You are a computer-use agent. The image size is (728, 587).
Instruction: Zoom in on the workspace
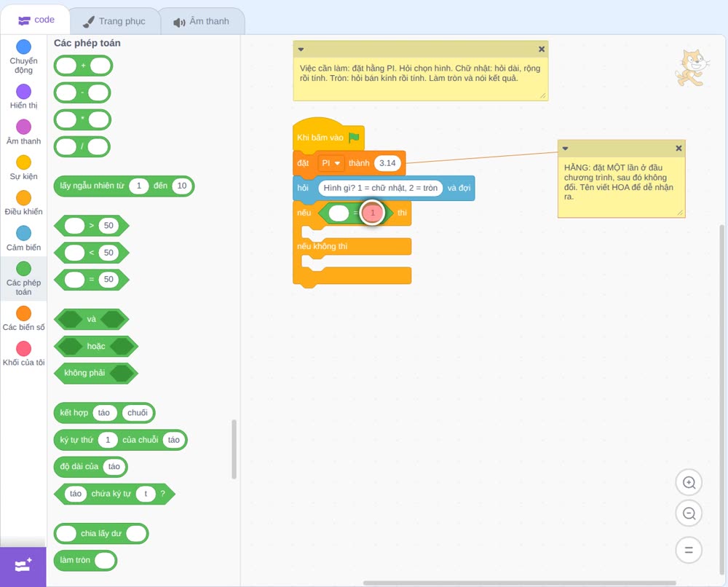[689, 483]
